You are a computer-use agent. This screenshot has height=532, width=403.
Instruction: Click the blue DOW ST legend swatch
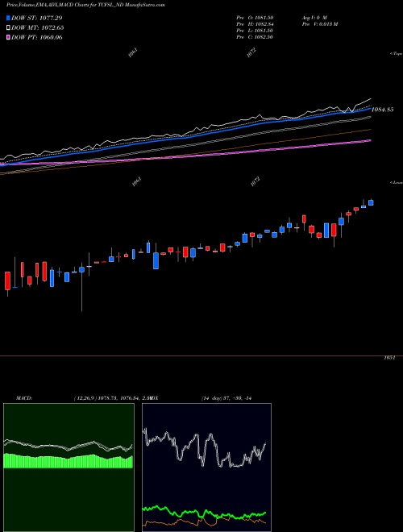[8, 18]
